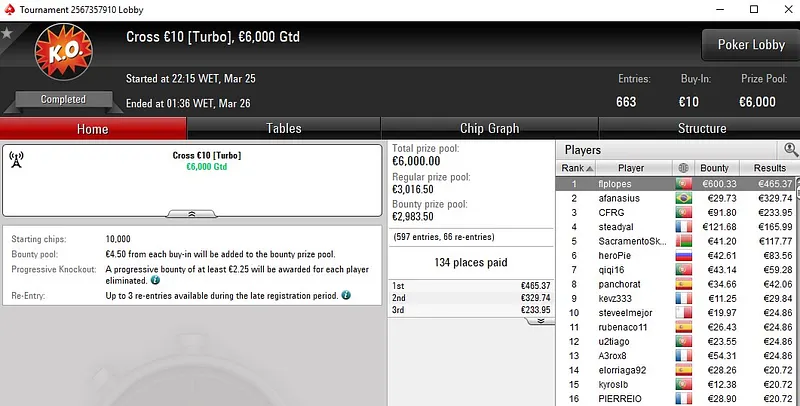Viewport: 800px width, 406px height.
Task: Collapse the tournament info panel
Action: (192, 214)
